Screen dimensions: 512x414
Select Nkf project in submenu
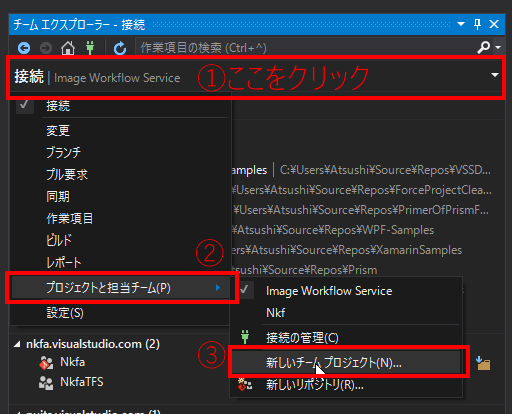point(346,313)
